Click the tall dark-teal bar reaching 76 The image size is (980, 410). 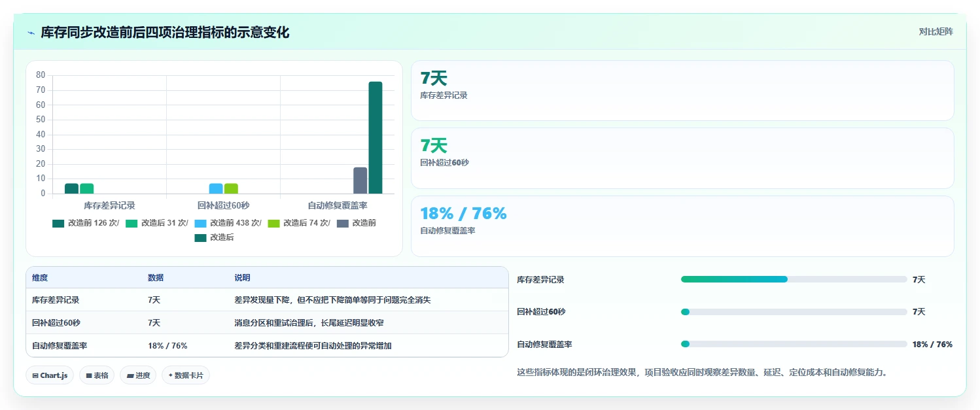(376, 137)
